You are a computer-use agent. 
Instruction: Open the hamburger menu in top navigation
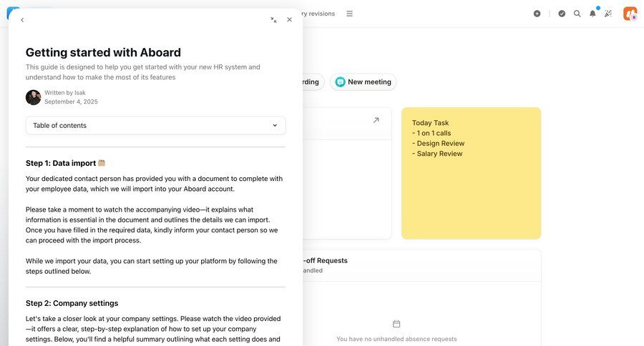point(349,14)
